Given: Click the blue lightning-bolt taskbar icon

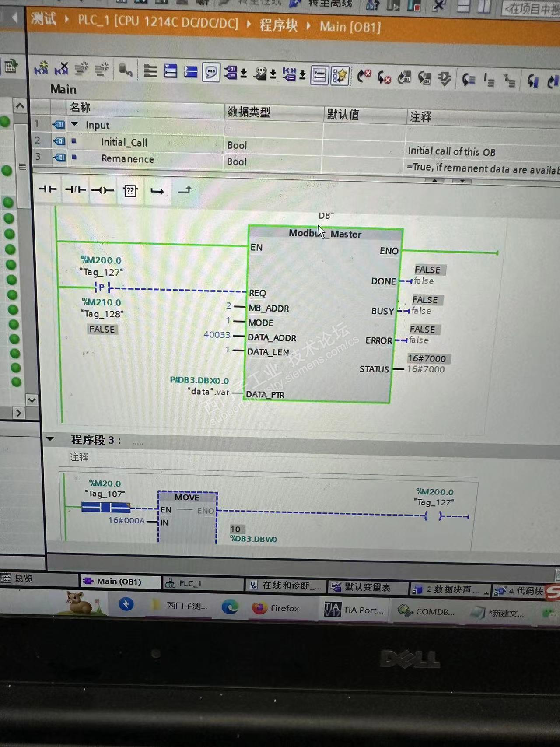Looking at the screenshot, I should tap(126, 604).
